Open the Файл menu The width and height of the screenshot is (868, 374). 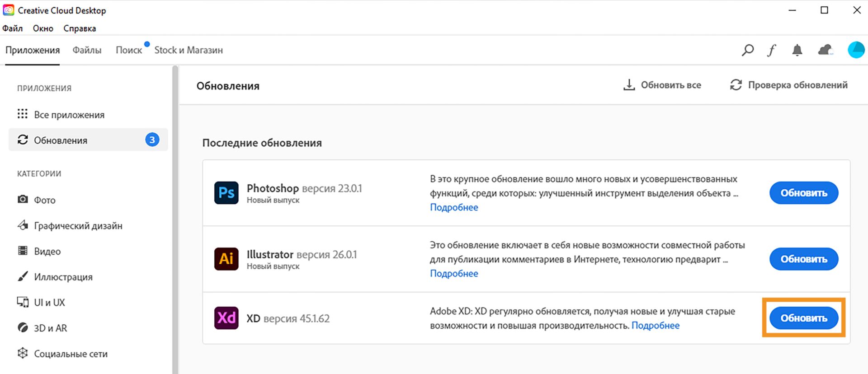click(x=13, y=28)
